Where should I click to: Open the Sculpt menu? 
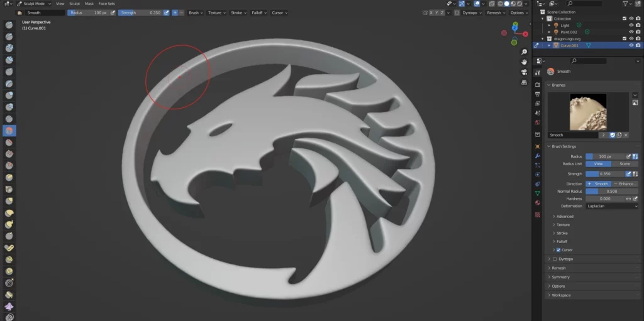point(74,4)
